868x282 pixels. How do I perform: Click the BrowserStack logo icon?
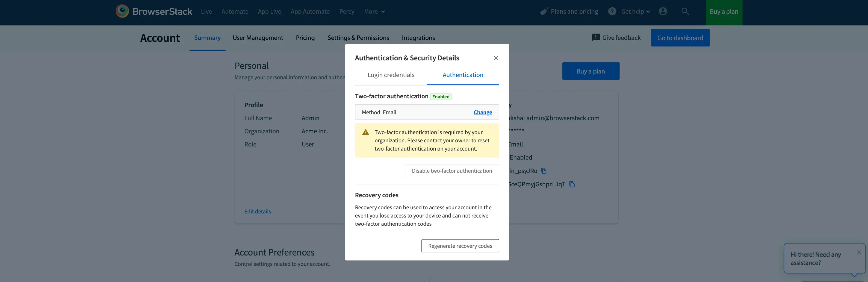coord(122,11)
